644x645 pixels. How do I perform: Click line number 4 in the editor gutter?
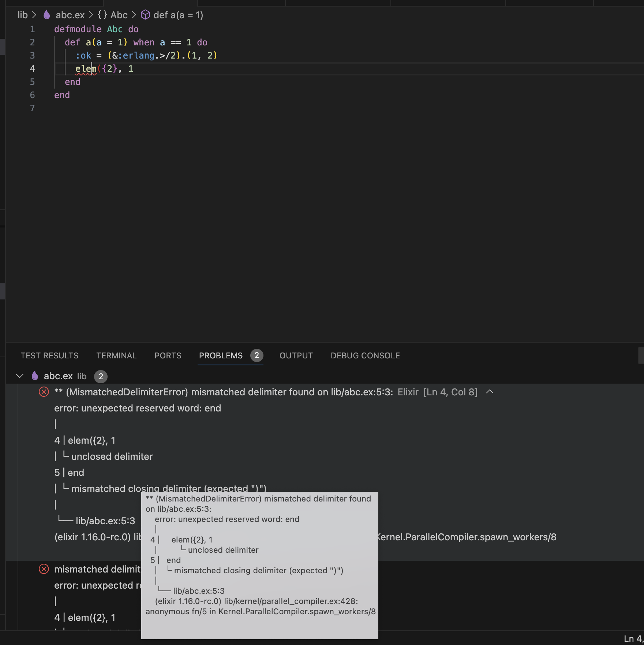[x=32, y=68]
